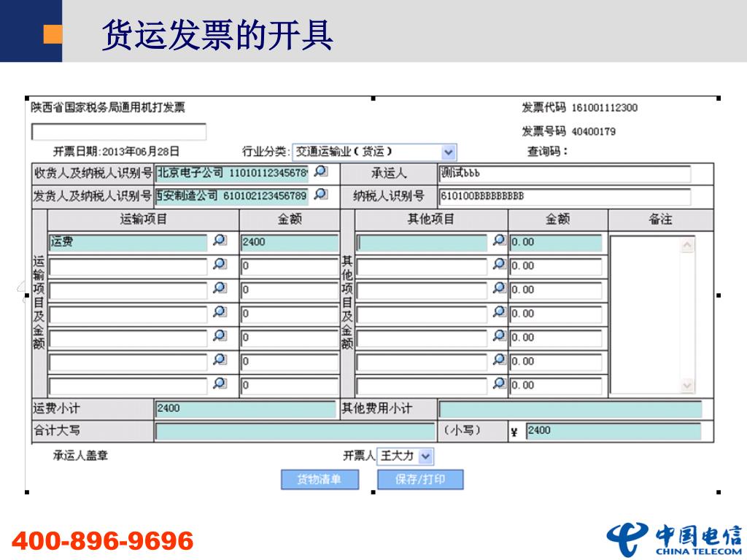Click lookup icon in third 其他项目 row
Image resolution: width=747 pixels, height=560 pixels.
(499, 287)
